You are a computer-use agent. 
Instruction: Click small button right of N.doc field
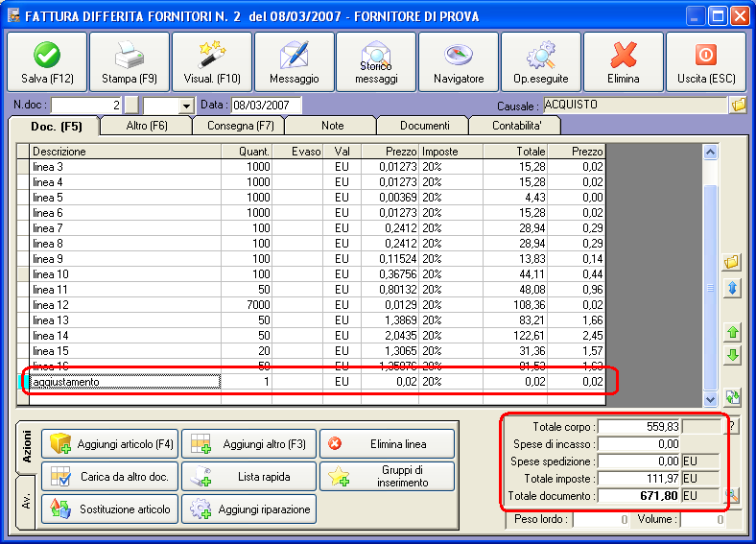pos(131,106)
